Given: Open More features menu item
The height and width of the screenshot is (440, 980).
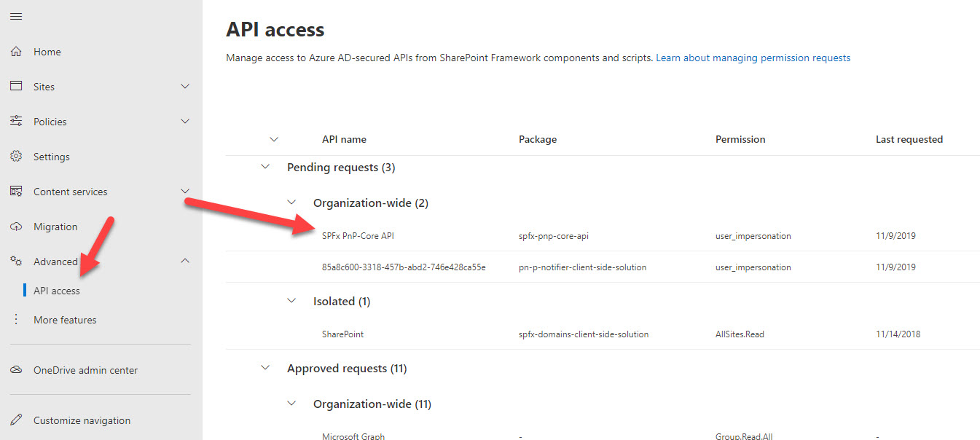Looking at the screenshot, I should (x=65, y=320).
